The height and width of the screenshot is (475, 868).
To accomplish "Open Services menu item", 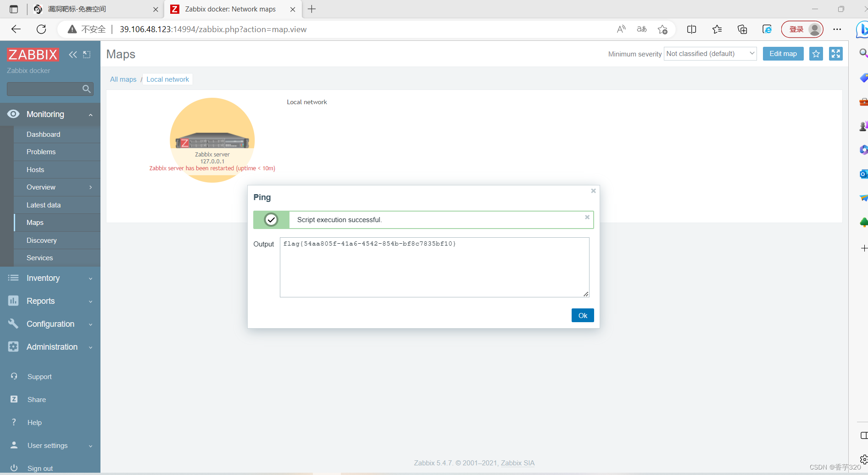I will point(57,258).
